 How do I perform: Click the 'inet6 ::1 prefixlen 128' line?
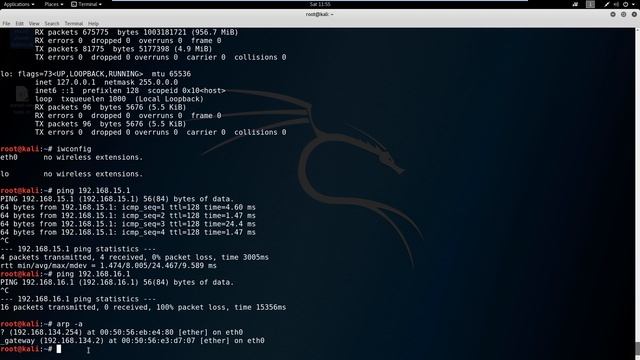[130, 91]
